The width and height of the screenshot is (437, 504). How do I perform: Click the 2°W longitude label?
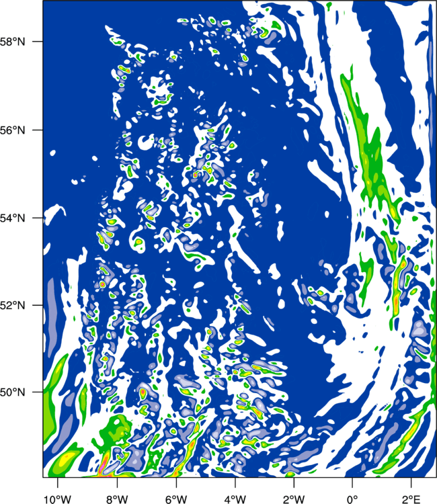(294, 499)
